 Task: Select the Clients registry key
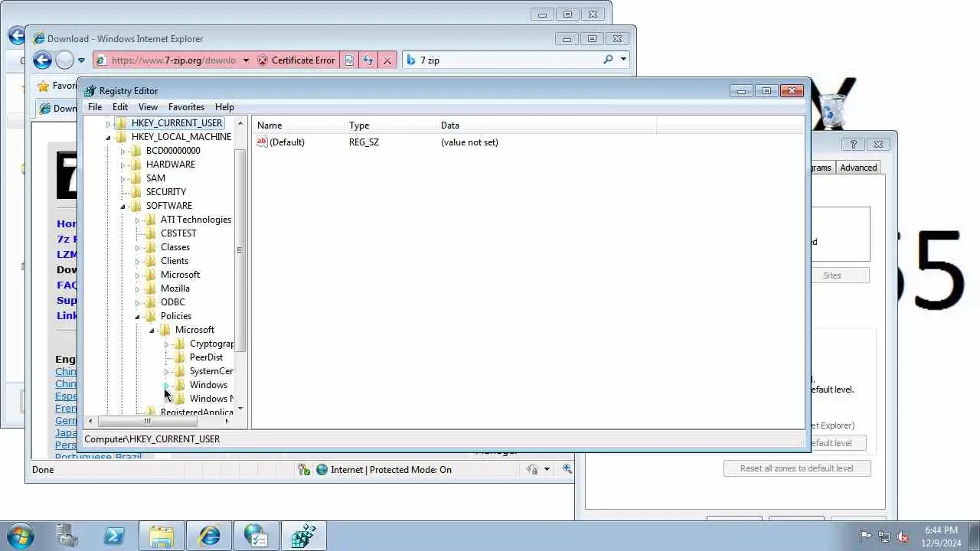click(175, 261)
